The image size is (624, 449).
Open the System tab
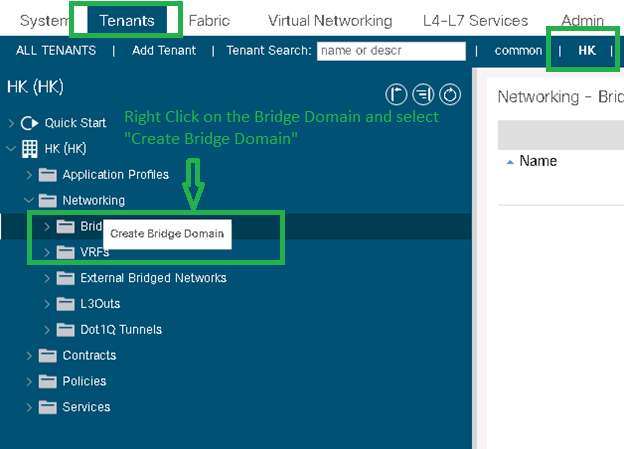click(45, 21)
